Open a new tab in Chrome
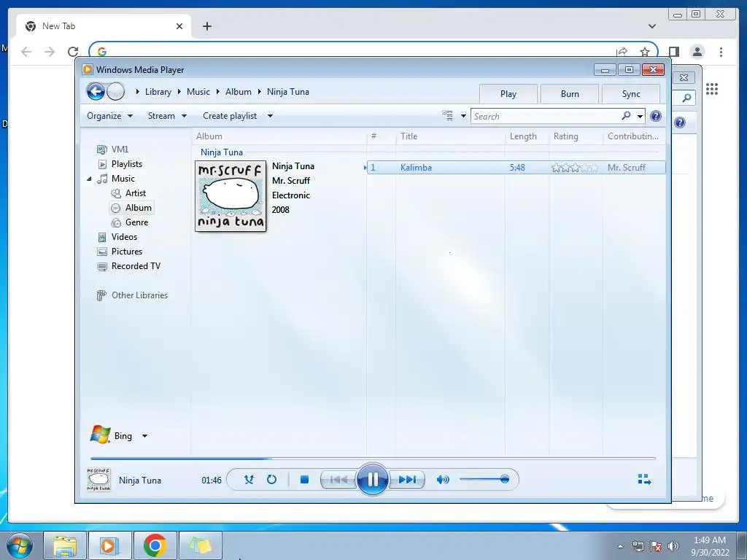747x560 pixels. (x=206, y=26)
